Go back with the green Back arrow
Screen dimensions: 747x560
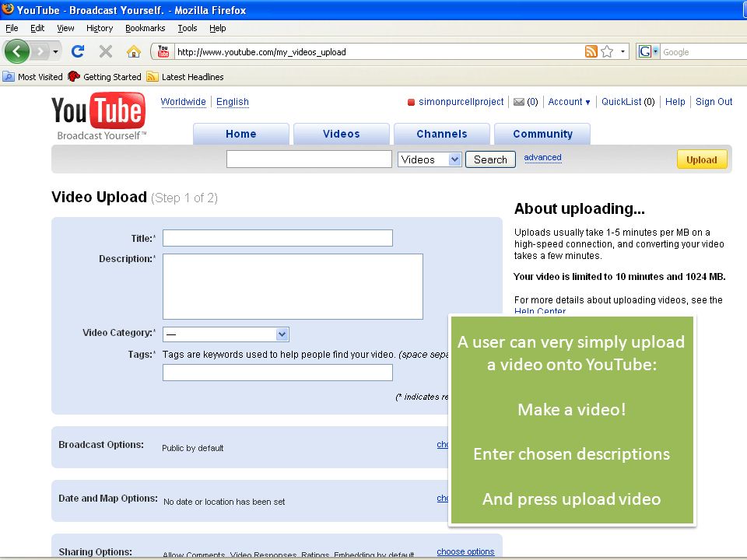[x=17, y=51]
